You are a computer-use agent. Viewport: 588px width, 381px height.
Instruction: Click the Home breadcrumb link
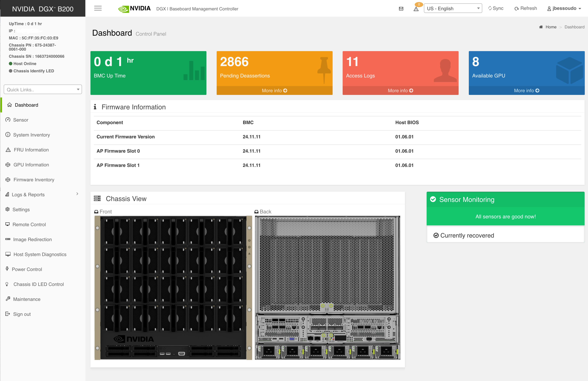click(x=551, y=27)
